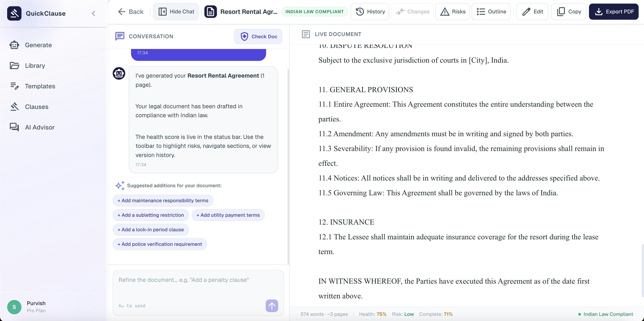Open the Library folder icon
The image size is (644, 321).
point(14,66)
